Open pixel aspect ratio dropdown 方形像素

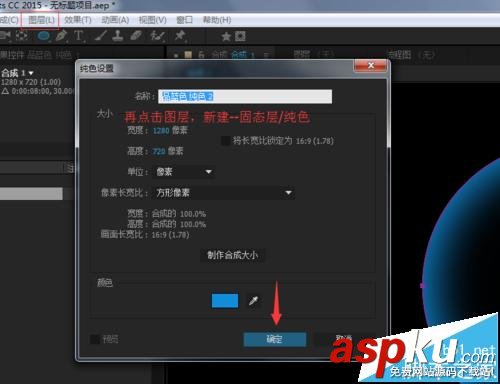click(223, 193)
